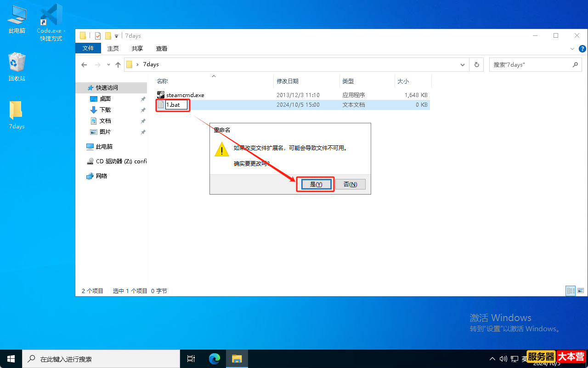Open the 文件 ribbon tab
The height and width of the screenshot is (368, 588).
tap(88, 48)
